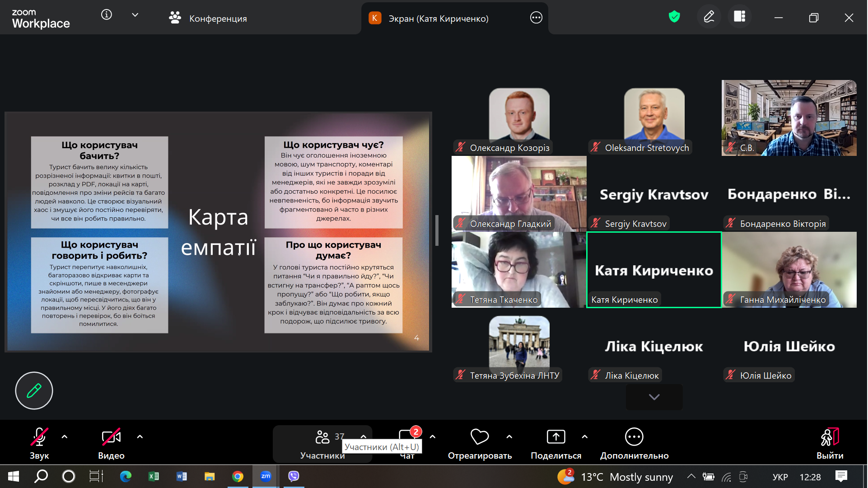Click the green encryption shield icon

point(675,17)
